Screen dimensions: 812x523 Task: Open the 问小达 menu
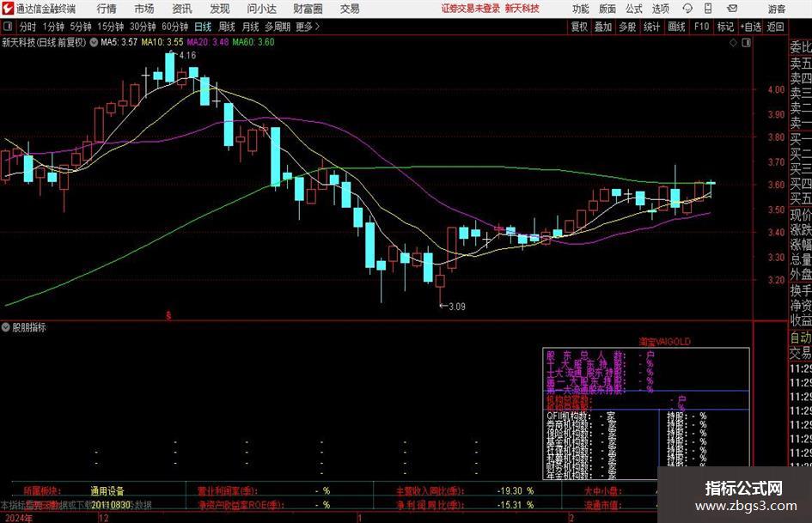click(x=261, y=9)
